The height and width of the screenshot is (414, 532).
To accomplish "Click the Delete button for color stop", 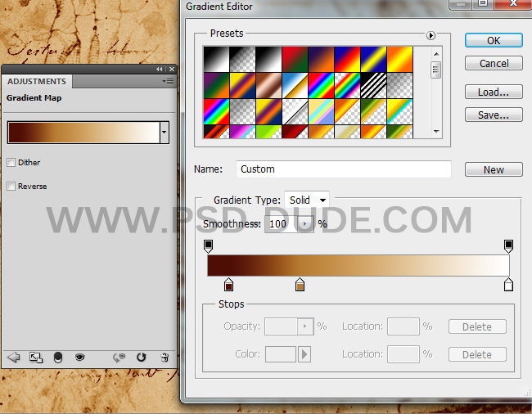I will pos(477,354).
